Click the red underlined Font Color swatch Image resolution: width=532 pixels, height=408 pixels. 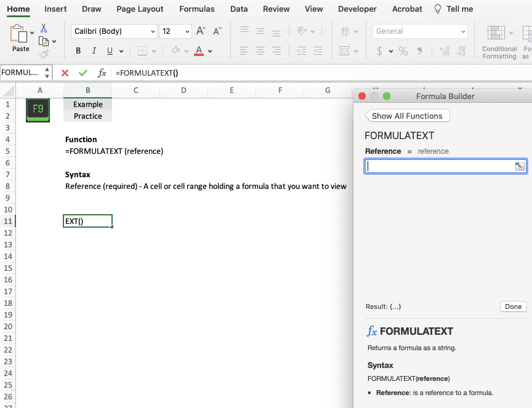pos(199,50)
